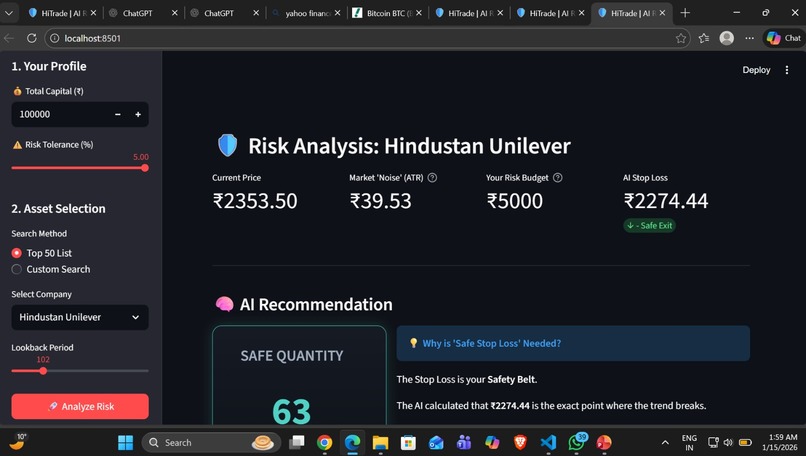Open the browser profile avatar
806x456 pixels.
tap(726, 38)
